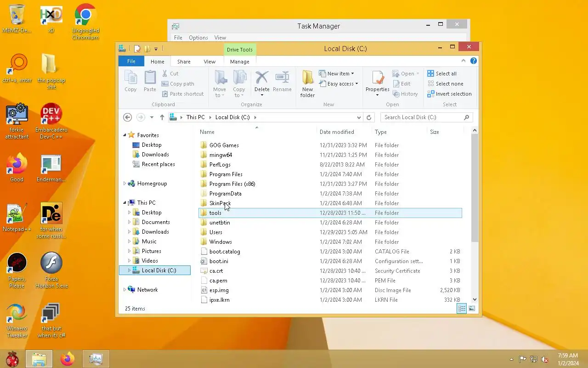The image size is (588, 368).
Task: Expand the Homegroup tree node
Action: [124, 184]
